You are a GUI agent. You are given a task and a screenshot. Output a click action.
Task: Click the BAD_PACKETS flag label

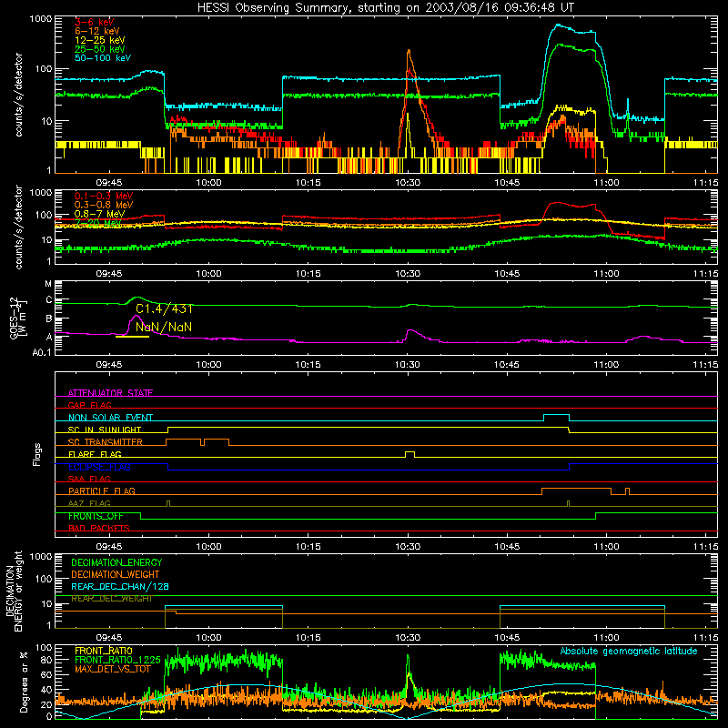coord(99,528)
